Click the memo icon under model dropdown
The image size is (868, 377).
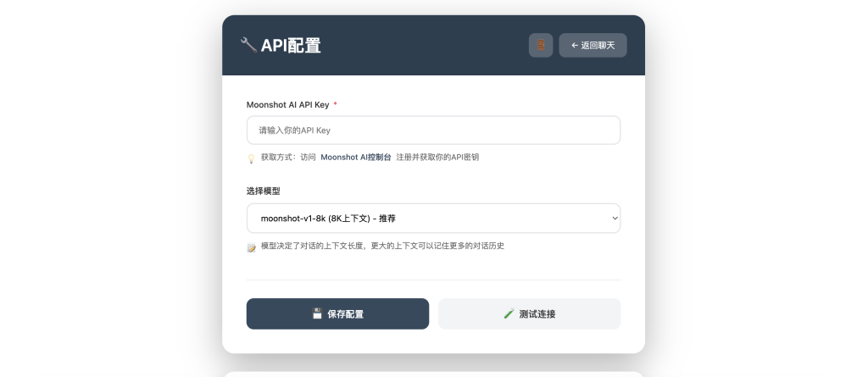pyautogui.click(x=251, y=247)
